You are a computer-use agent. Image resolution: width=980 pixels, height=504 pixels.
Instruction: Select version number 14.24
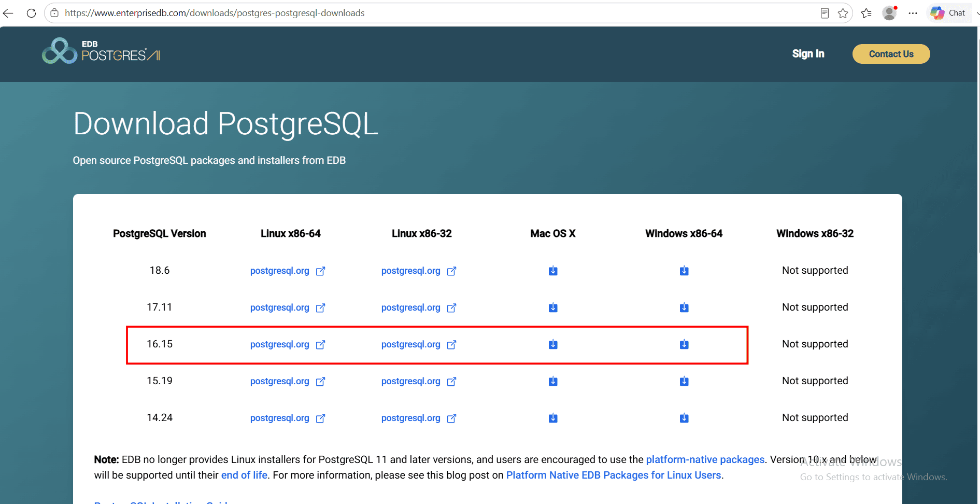coord(160,417)
